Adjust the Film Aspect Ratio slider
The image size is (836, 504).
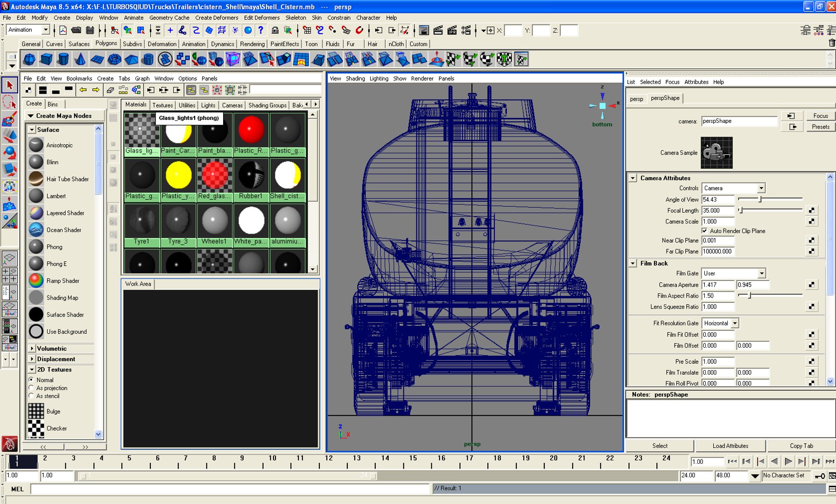[x=750, y=296]
